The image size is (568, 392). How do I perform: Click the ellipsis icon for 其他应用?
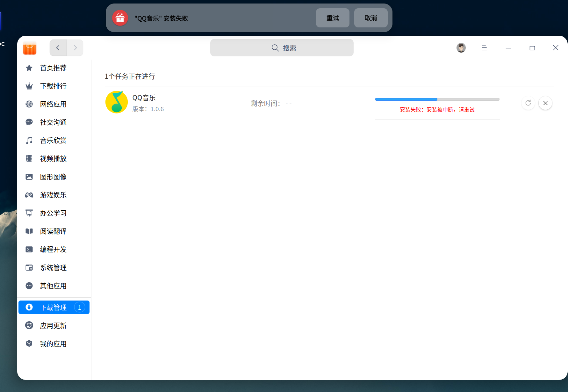(x=29, y=286)
